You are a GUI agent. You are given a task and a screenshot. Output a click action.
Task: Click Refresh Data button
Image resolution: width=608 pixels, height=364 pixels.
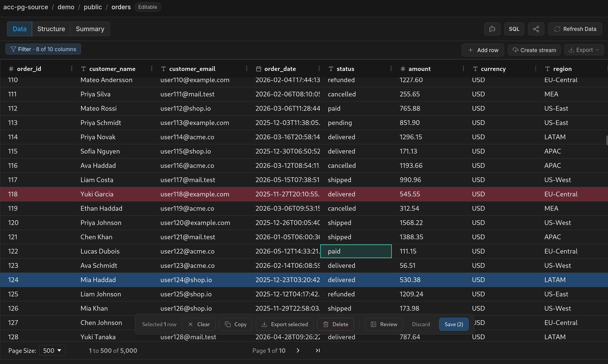pyautogui.click(x=575, y=29)
